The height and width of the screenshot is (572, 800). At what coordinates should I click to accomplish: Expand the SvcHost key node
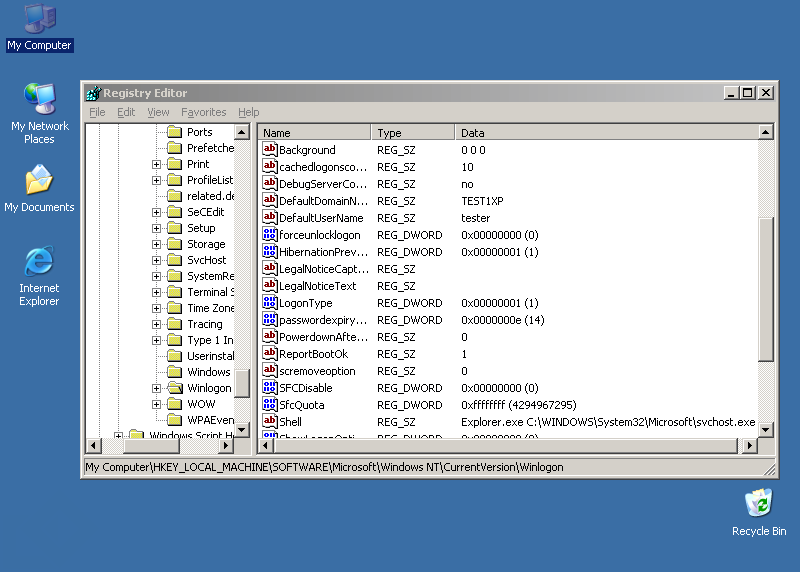pos(157,260)
